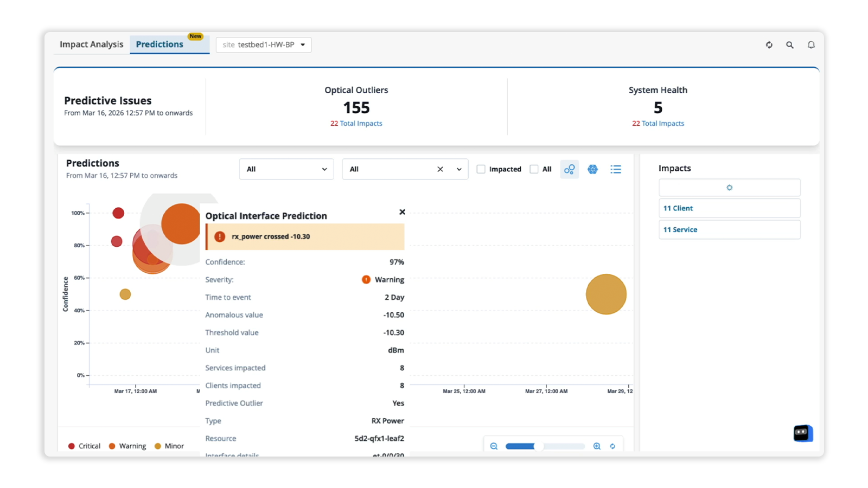Click the Threshold value -10.30
Viewport: 868px width, 488px height.
394,332
